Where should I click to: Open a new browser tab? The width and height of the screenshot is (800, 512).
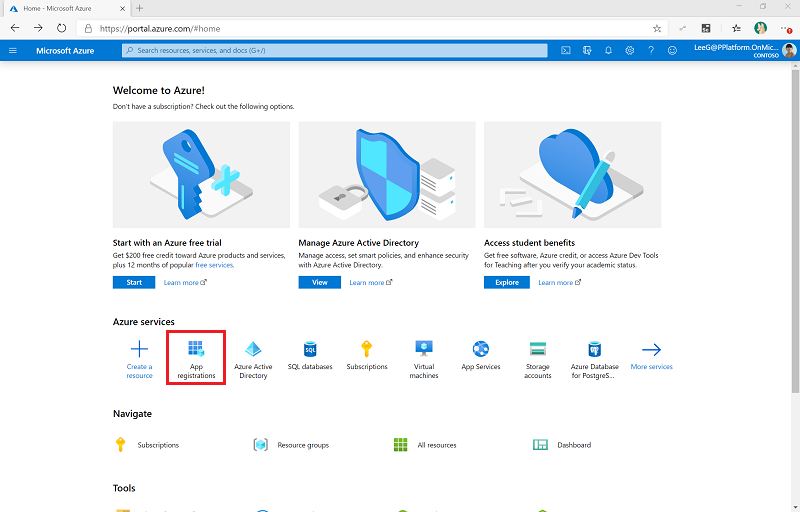(140, 8)
